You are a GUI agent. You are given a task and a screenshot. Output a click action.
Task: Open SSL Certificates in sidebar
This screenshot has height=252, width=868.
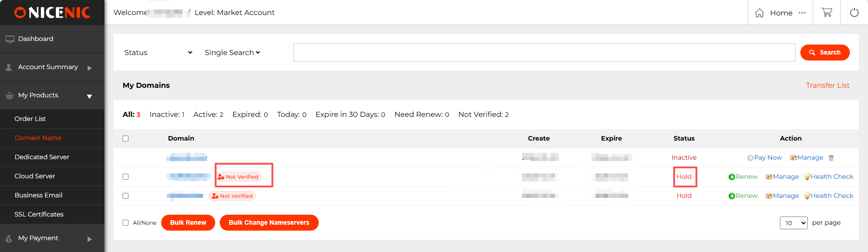click(x=39, y=214)
